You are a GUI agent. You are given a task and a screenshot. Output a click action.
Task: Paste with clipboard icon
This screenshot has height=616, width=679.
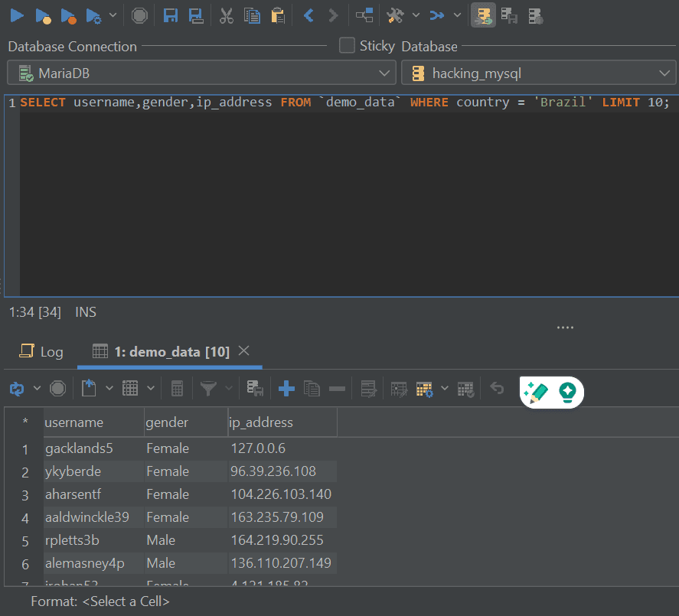click(x=278, y=16)
